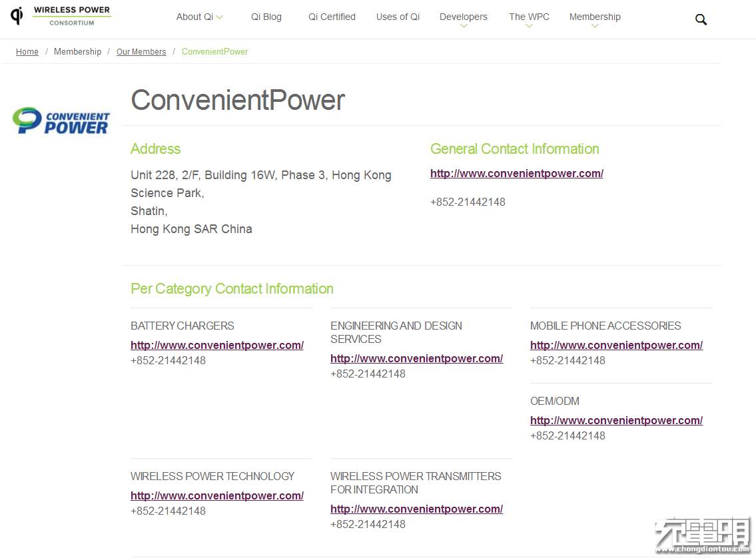The width and height of the screenshot is (756, 558).
Task: Click the ConvenientPower page heading
Action: [238, 101]
